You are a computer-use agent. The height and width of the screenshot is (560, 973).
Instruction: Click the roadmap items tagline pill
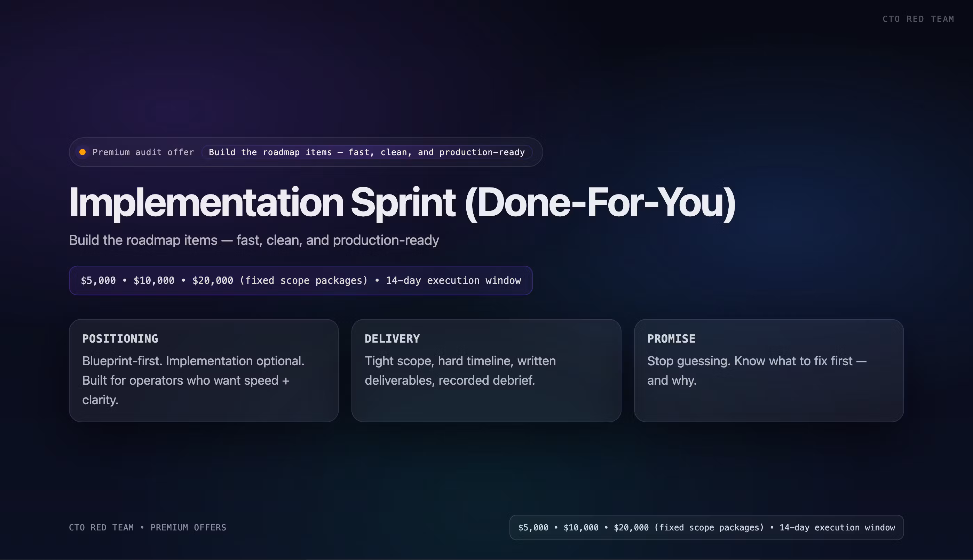367,152
